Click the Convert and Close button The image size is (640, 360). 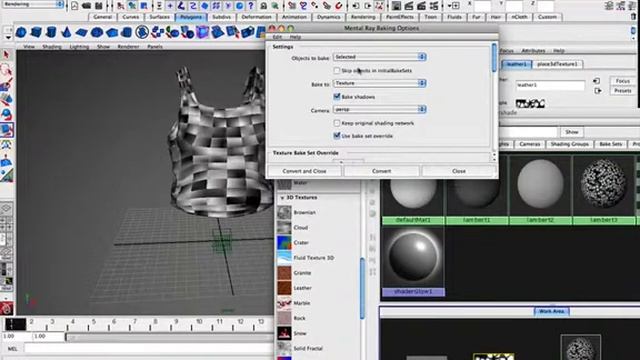(x=304, y=171)
